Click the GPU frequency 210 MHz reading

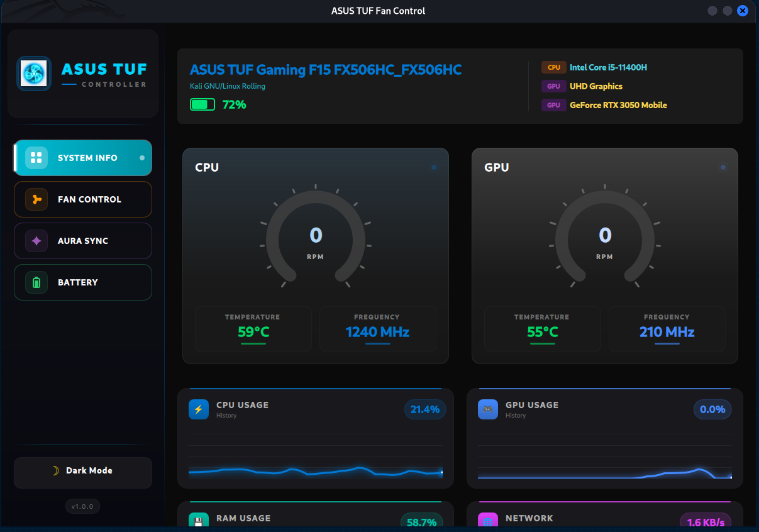coord(667,332)
